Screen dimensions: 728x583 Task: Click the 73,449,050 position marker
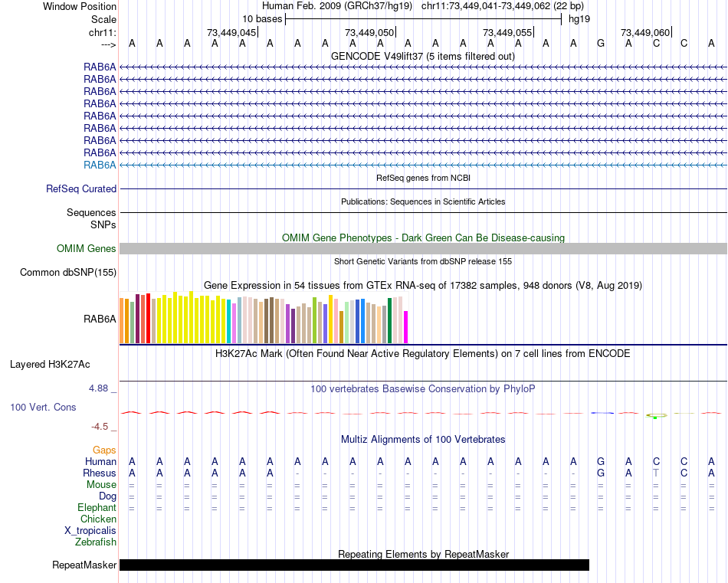tap(369, 32)
